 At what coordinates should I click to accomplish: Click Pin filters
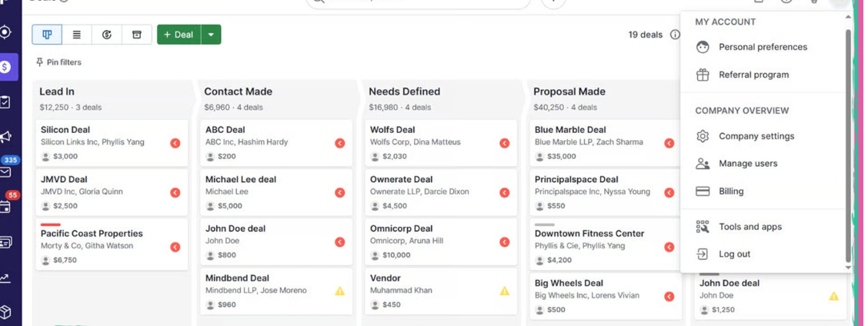[x=58, y=62]
